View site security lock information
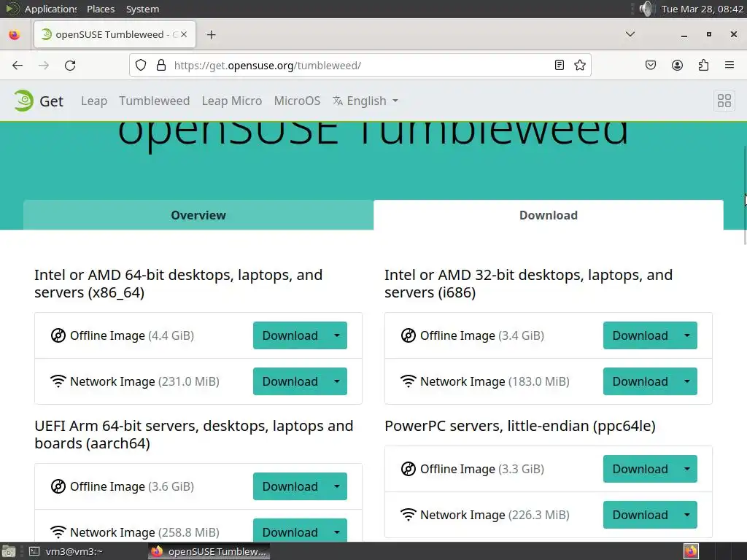The width and height of the screenshot is (747, 560). point(161,65)
